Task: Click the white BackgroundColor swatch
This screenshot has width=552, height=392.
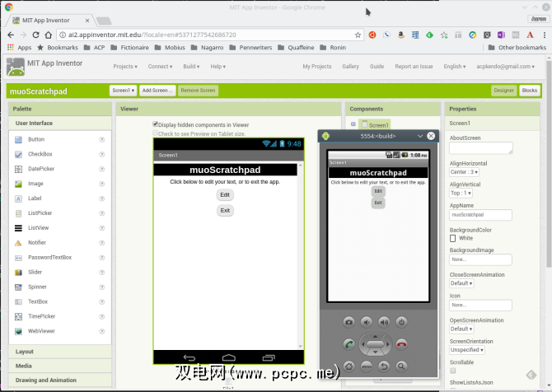Action: coord(453,238)
